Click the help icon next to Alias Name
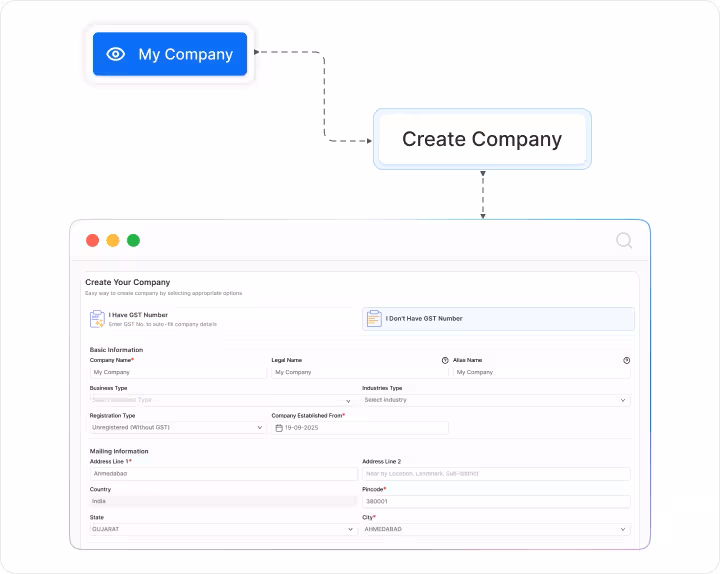720x574 pixels. coord(626,360)
